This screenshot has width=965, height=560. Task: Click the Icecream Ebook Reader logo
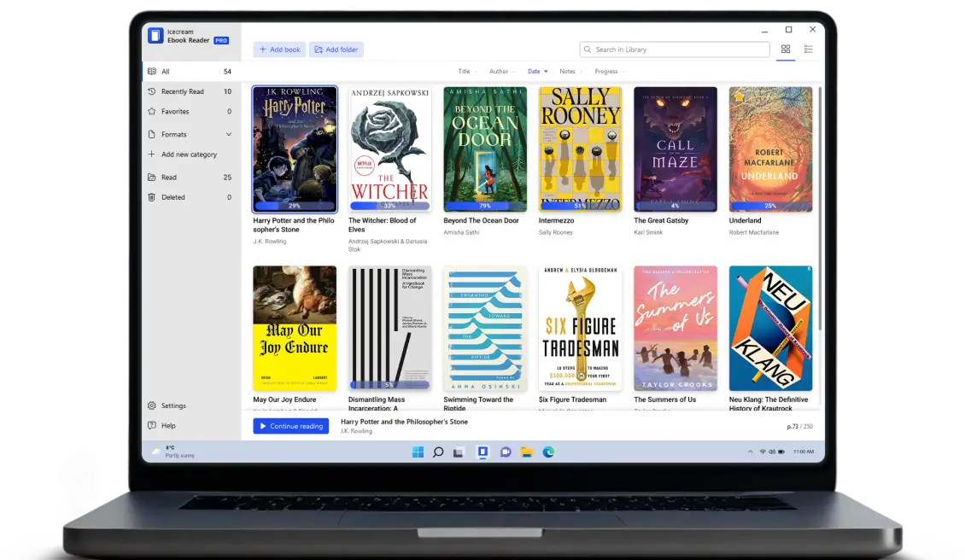(x=155, y=36)
